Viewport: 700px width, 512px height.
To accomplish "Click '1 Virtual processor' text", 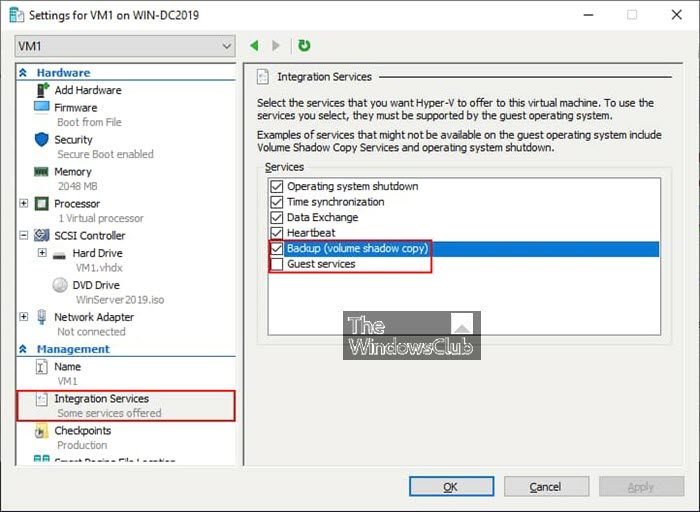I will (101, 218).
